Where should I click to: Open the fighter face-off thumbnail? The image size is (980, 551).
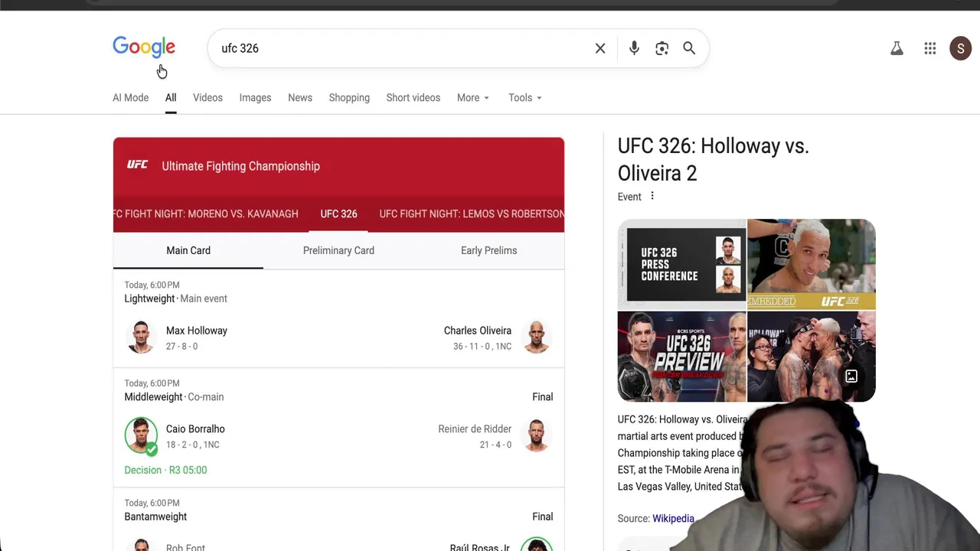[812, 356]
